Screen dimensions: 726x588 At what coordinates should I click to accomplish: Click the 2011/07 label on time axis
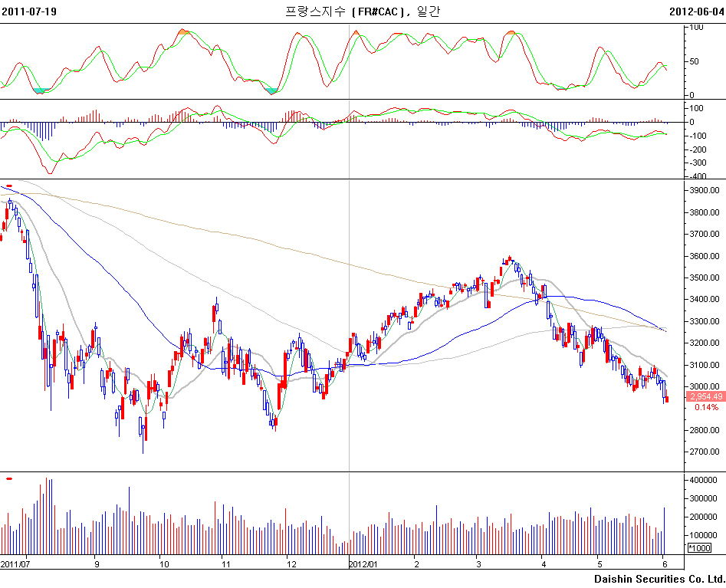[x=15, y=563]
